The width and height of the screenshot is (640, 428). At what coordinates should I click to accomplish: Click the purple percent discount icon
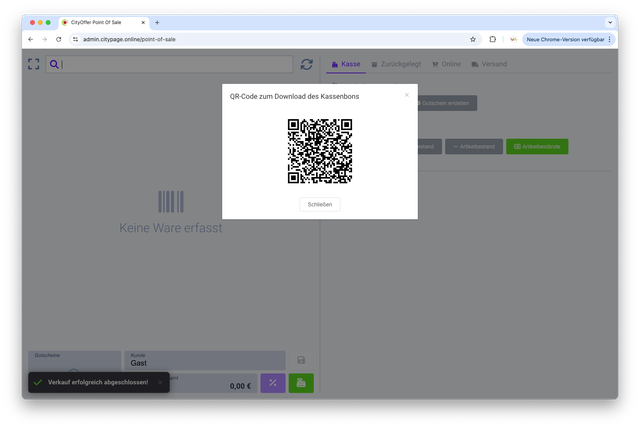click(272, 383)
